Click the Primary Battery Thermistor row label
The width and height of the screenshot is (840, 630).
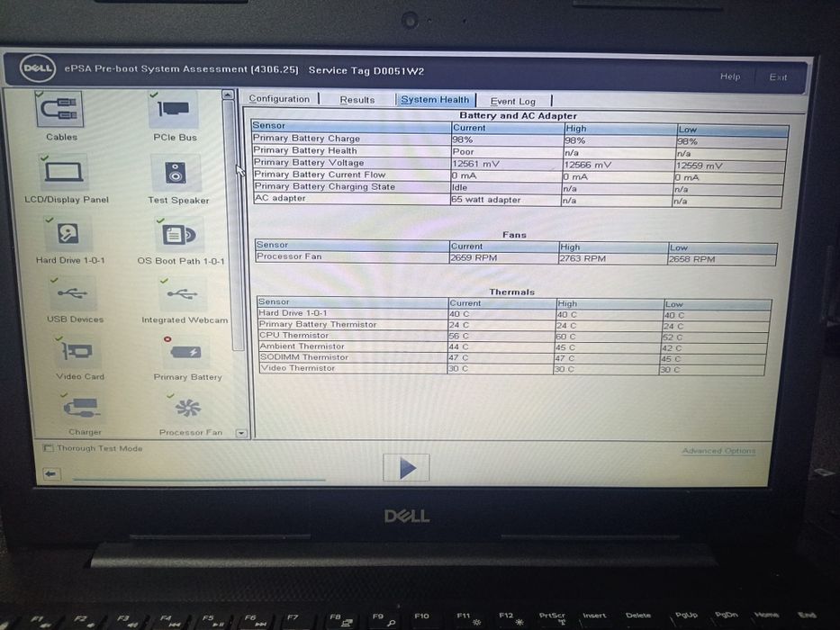point(318,324)
